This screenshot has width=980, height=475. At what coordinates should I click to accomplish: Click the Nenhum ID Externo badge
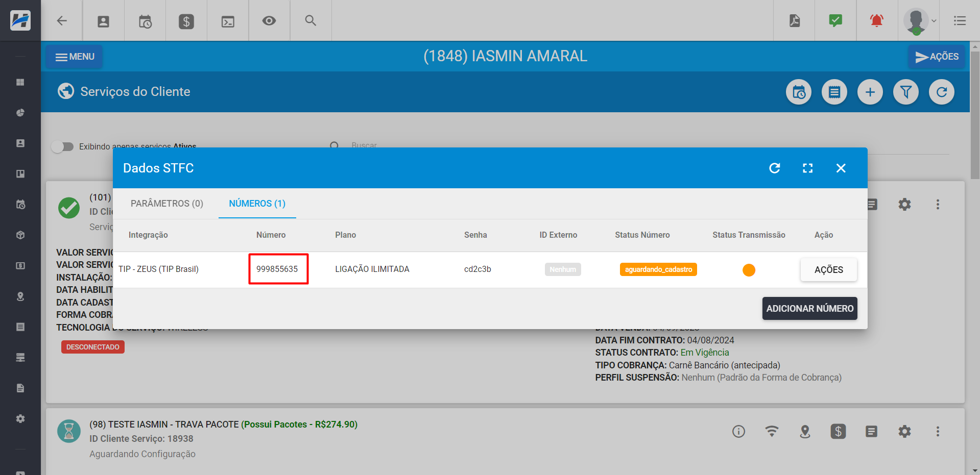tap(563, 269)
